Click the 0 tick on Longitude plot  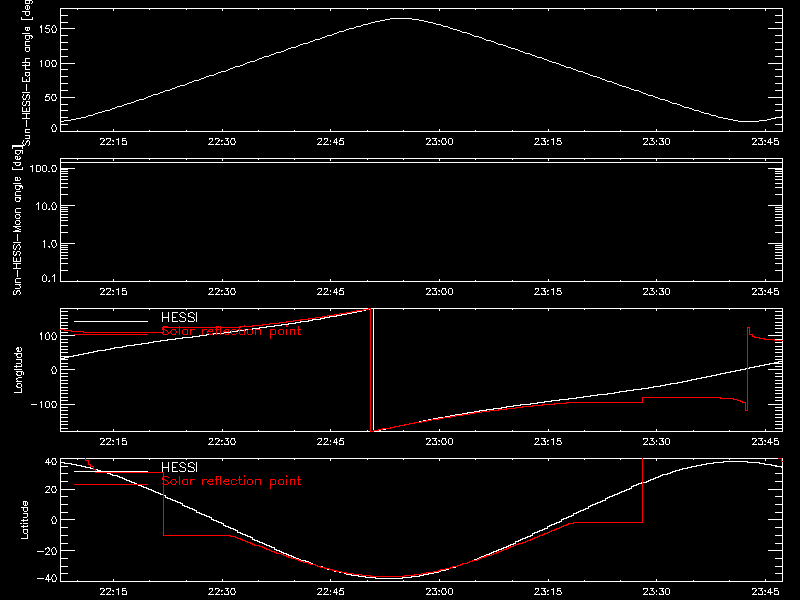click(x=54, y=370)
